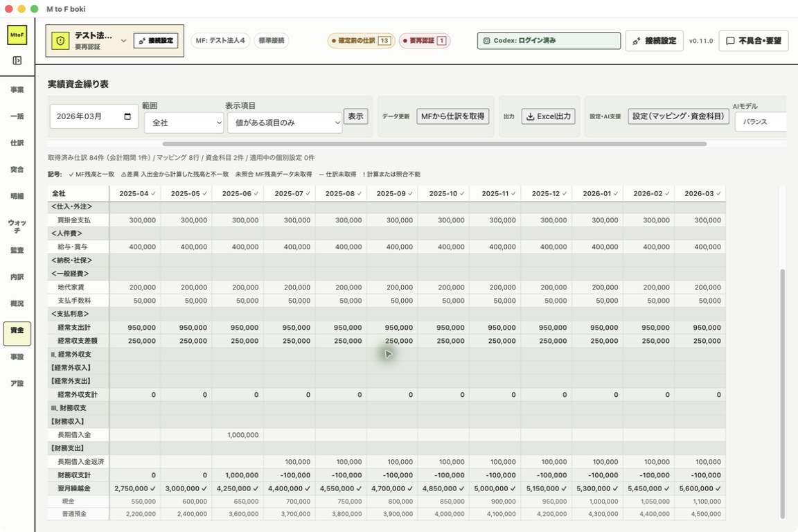Image resolution: width=798 pixels, height=532 pixels.
Task: Click the 1,000,000 長期借入金 cell in 2025-06
Action: 238,435
